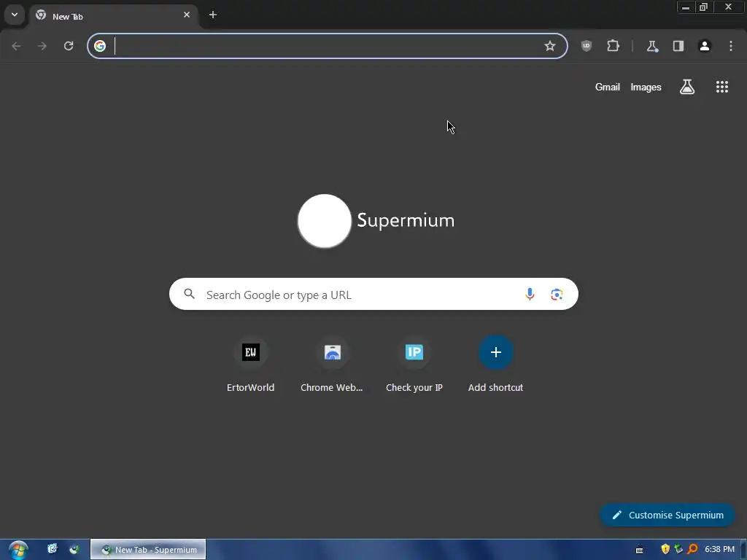Focus the address bar text field
The height and width of the screenshot is (560, 747).
point(326,46)
